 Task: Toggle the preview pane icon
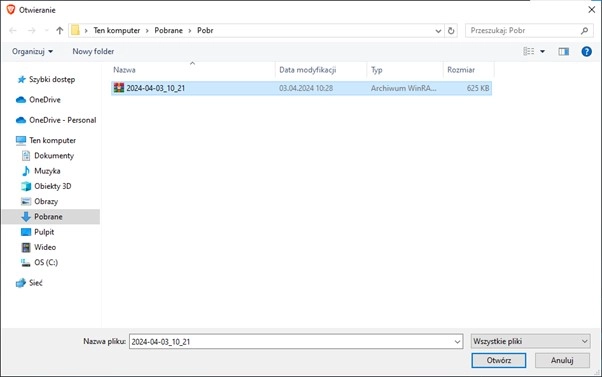point(564,51)
